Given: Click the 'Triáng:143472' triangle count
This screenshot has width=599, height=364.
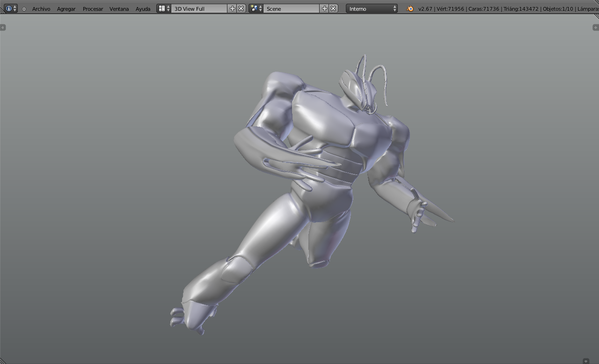Looking at the screenshot, I should [521, 9].
